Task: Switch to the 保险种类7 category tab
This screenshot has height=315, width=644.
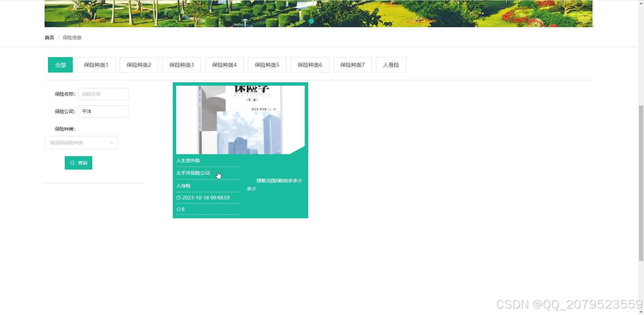Action: (x=353, y=64)
